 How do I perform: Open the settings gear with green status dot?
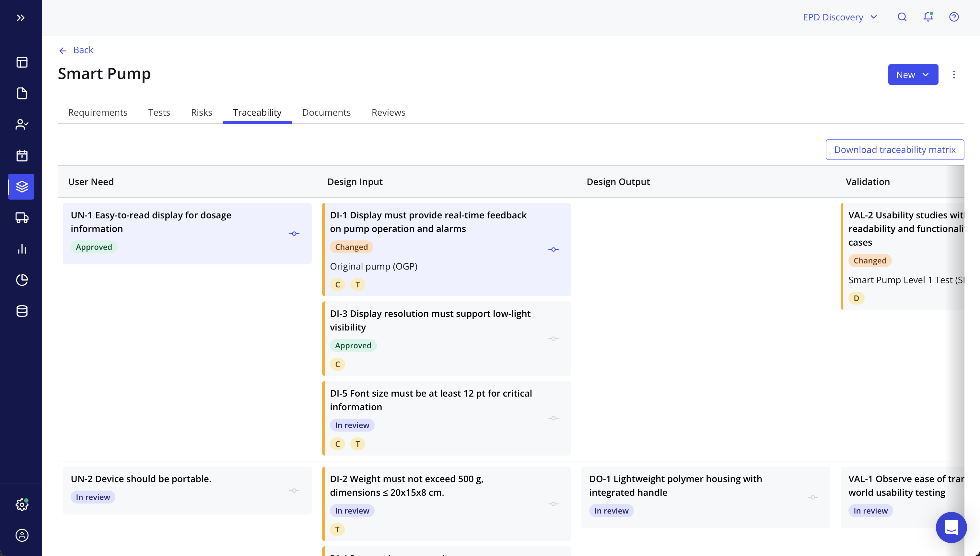22,504
